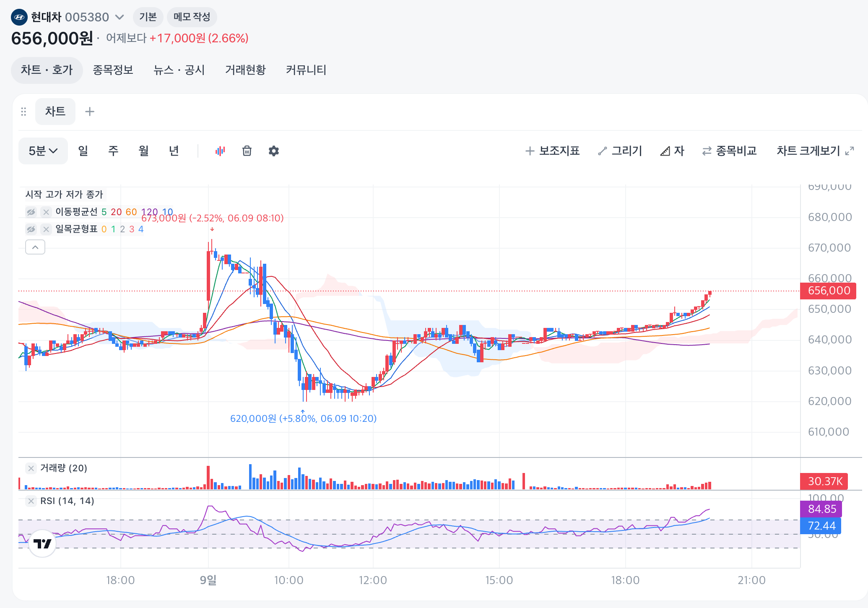
Task: Remove the 거래량 (20) indicator
Action: [31, 468]
